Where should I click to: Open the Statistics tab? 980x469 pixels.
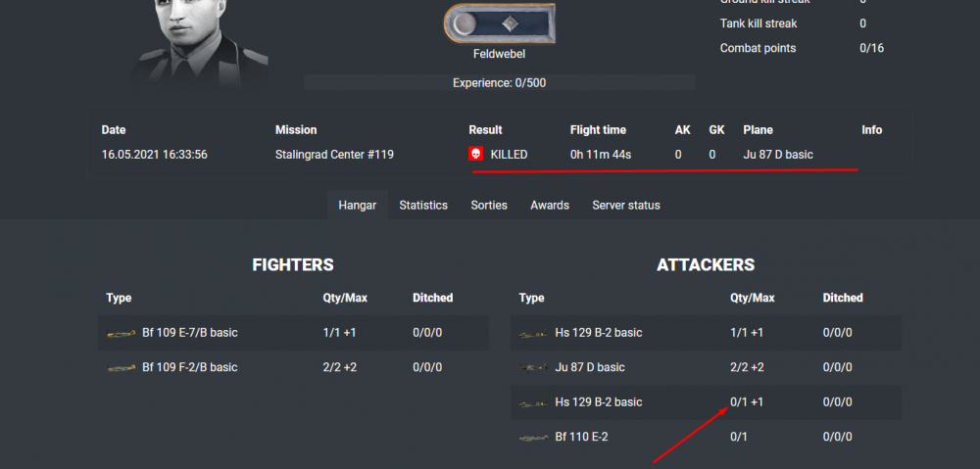(x=423, y=206)
